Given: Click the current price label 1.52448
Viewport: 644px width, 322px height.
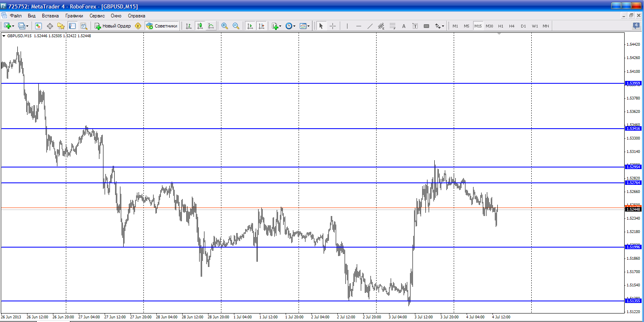Looking at the screenshot, I should click(x=633, y=209).
